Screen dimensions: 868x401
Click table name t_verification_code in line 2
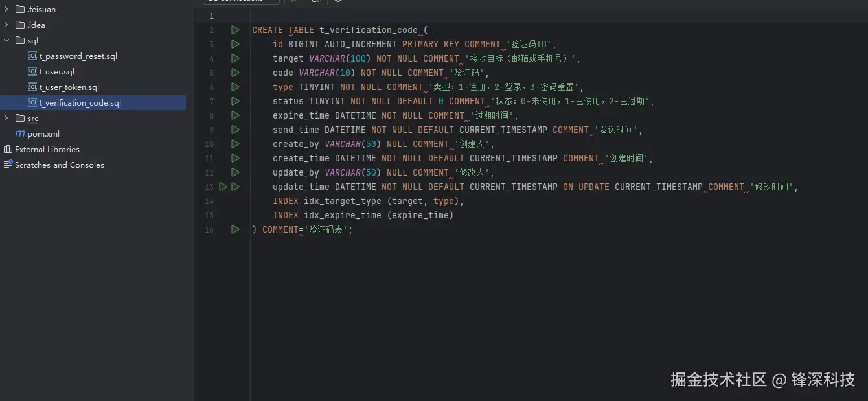[369, 30]
